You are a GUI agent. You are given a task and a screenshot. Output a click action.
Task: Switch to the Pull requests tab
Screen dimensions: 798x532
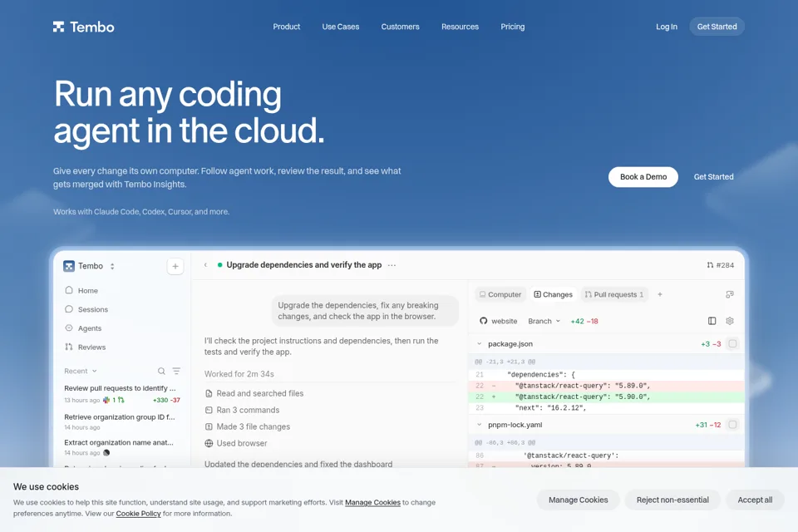click(x=614, y=294)
